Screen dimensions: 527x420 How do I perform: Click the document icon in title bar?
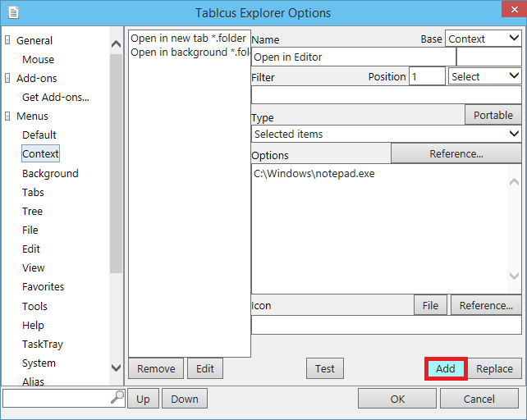[13, 13]
